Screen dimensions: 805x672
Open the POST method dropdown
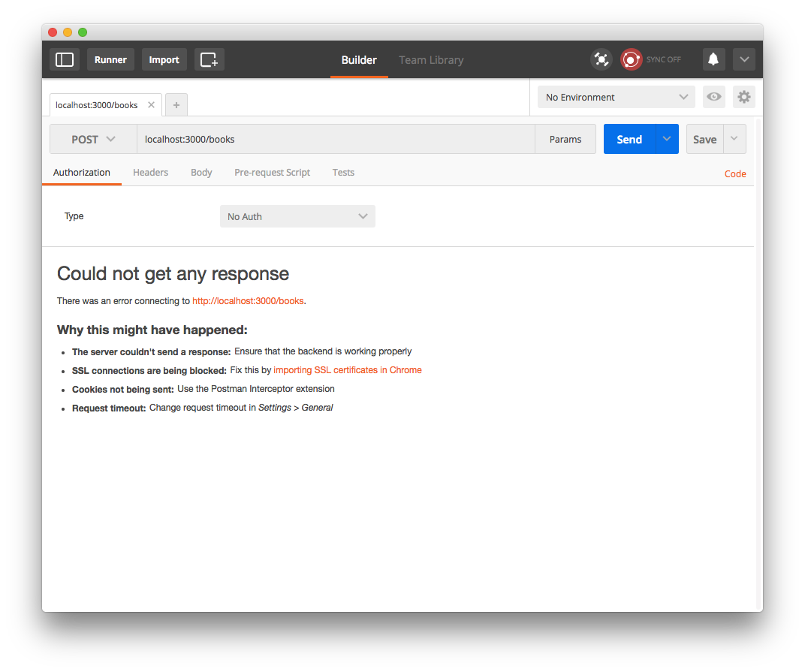point(93,139)
